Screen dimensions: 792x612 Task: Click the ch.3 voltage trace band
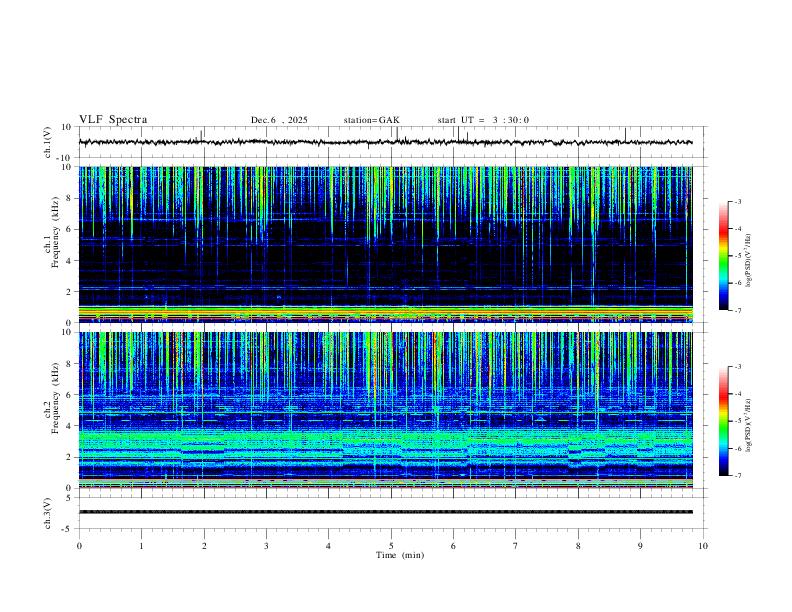(x=386, y=512)
